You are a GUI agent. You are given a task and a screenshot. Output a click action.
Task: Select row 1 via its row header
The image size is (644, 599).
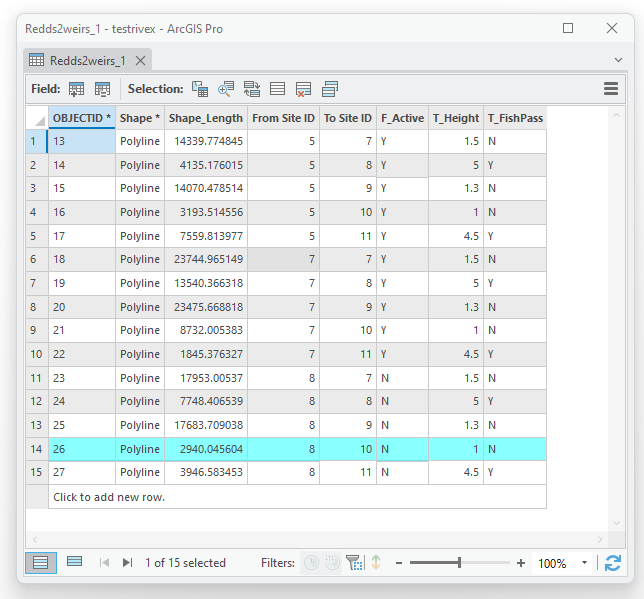coord(37,141)
